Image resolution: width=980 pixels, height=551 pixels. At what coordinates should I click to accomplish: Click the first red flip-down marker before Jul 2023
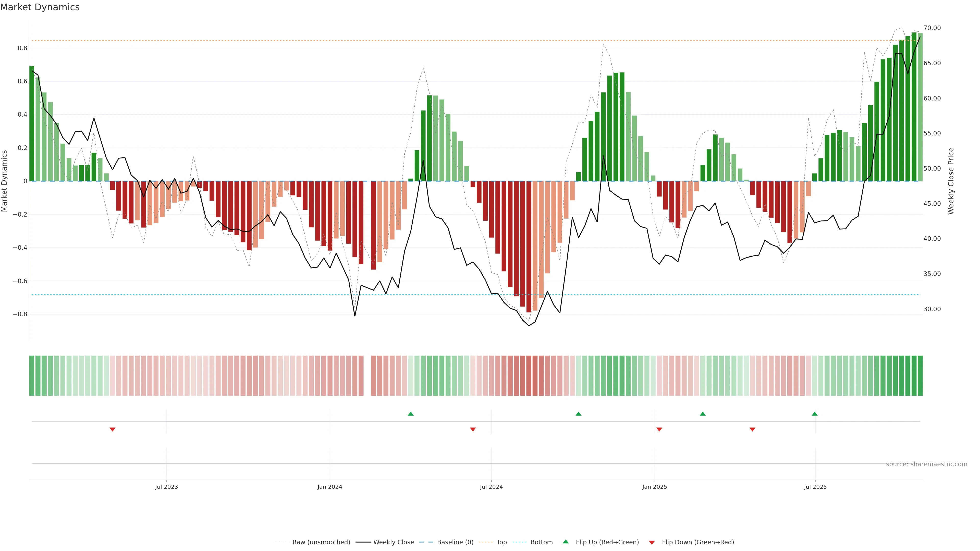[x=112, y=429]
